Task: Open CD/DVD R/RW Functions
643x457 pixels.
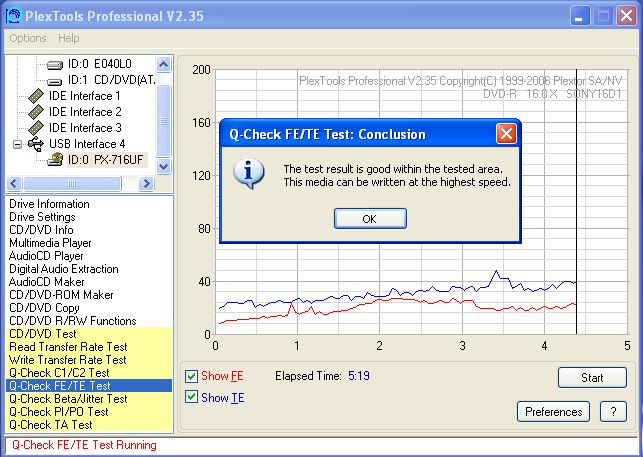Action: click(x=73, y=321)
